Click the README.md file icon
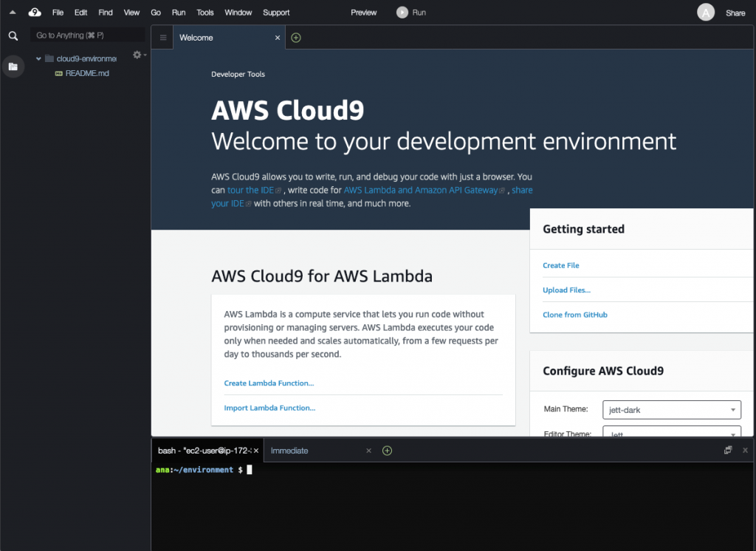Image resolution: width=756 pixels, height=551 pixels. (59, 73)
